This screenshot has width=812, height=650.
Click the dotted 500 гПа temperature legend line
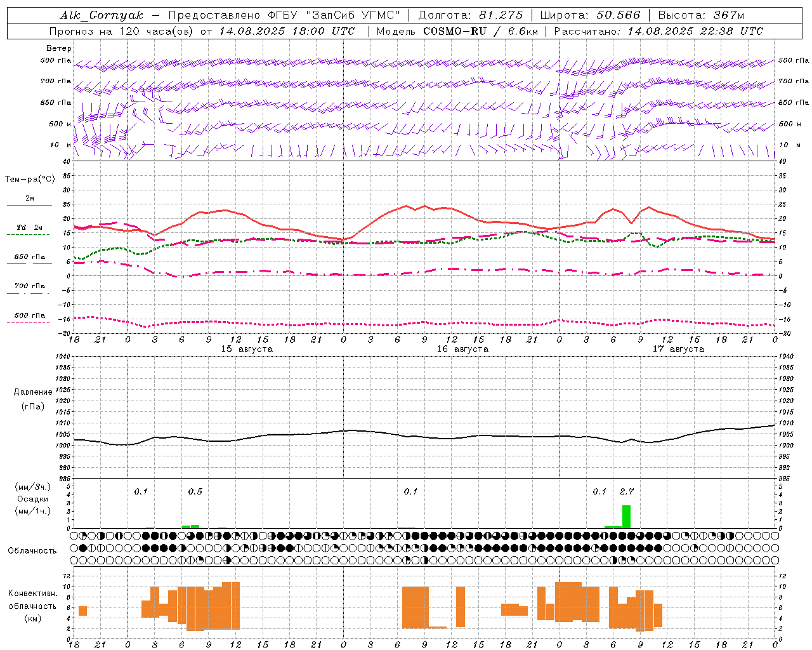(28, 322)
